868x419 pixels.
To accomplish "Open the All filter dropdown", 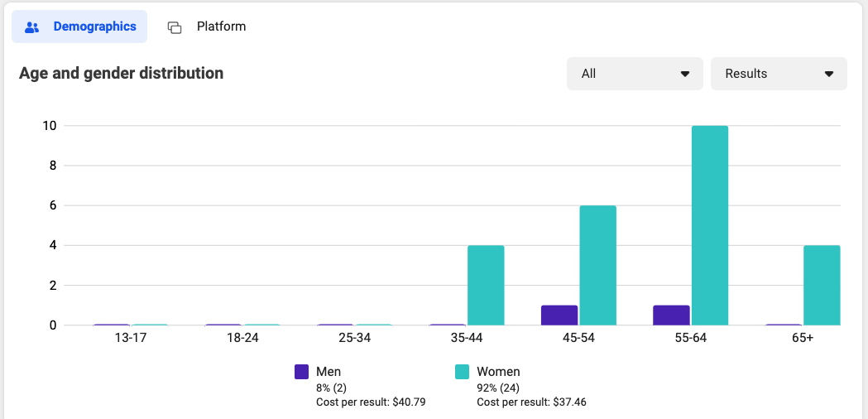I will click(x=635, y=74).
